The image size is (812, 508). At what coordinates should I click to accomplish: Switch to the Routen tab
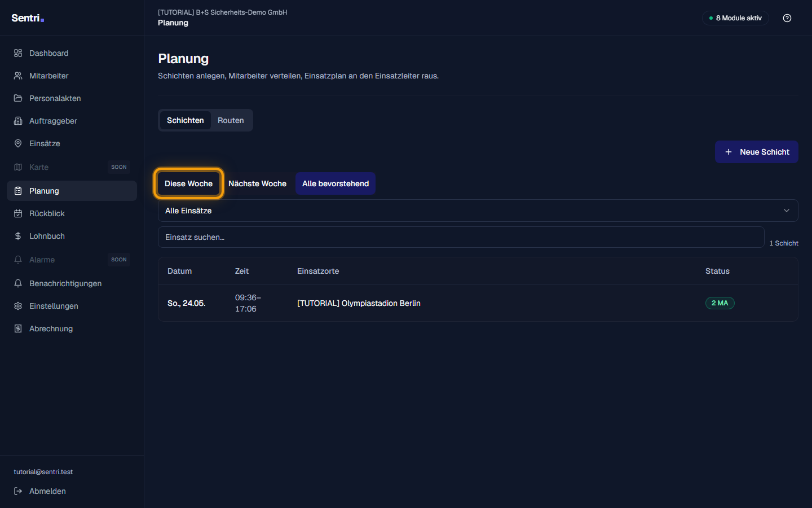pyautogui.click(x=231, y=120)
